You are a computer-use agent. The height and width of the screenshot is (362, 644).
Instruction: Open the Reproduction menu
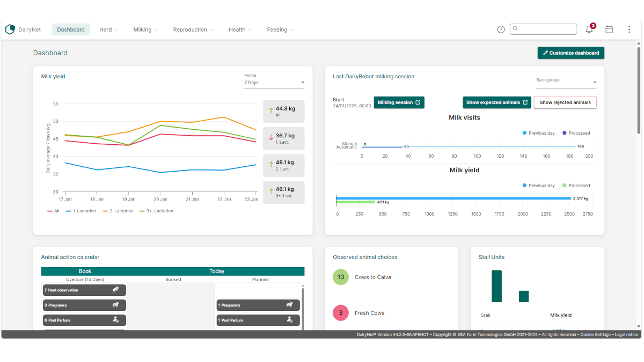[193, 29]
